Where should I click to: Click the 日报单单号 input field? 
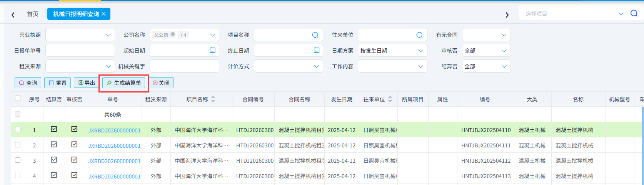80,50
